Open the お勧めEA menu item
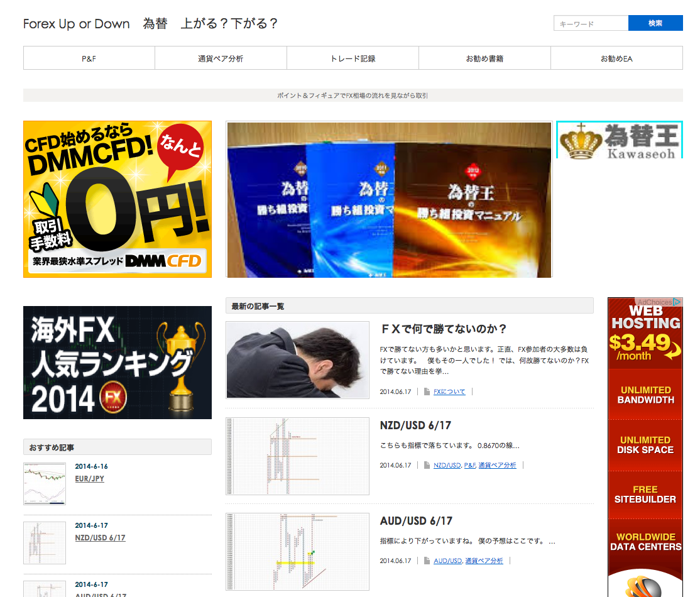Screen dimensions: 700x597 616,58
